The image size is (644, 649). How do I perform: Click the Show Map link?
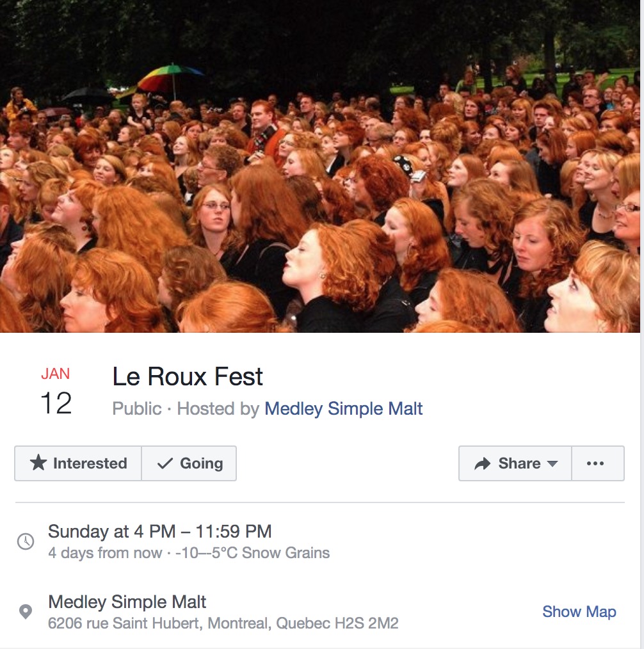pos(579,611)
